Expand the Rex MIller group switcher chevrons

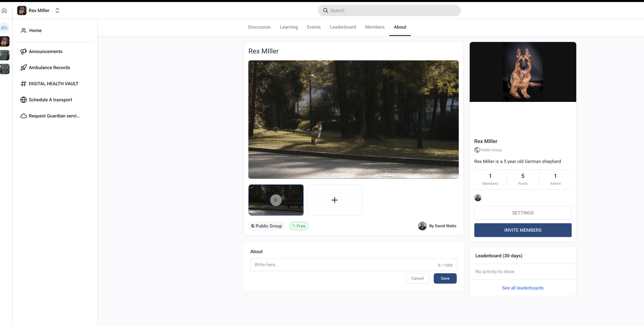57,10
